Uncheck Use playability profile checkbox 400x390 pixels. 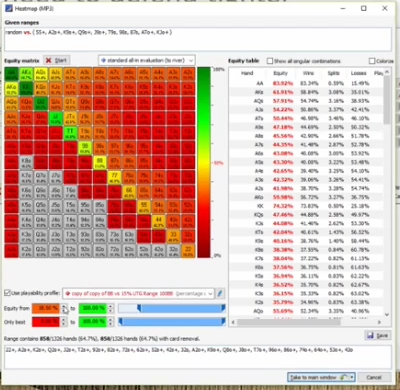click(7, 293)
